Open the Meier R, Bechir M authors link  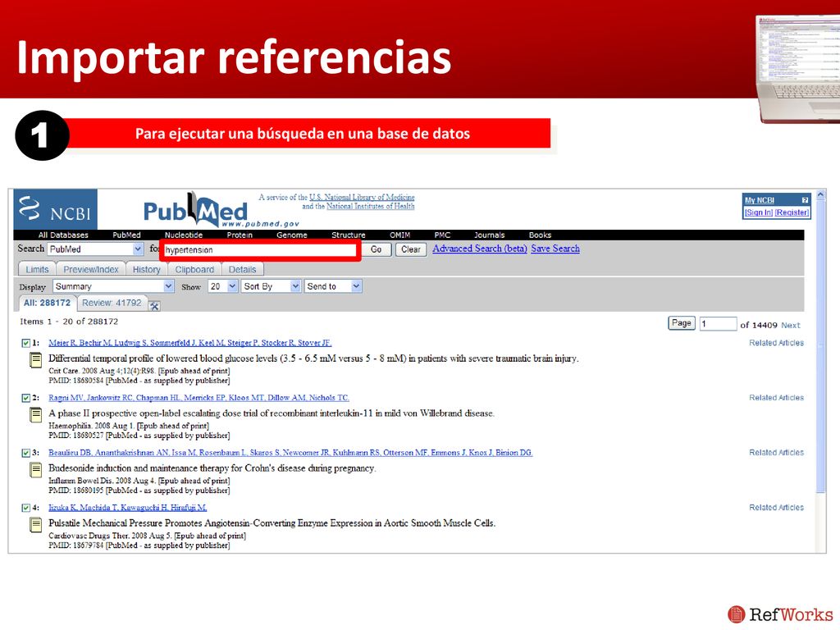pos(190,343)
